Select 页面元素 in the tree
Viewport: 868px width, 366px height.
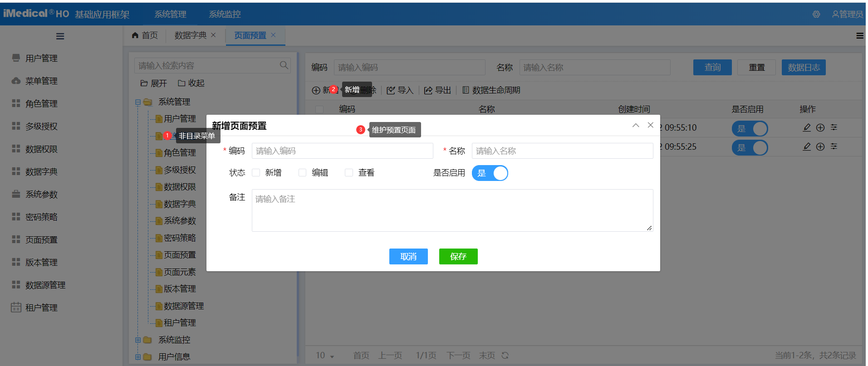180,272
